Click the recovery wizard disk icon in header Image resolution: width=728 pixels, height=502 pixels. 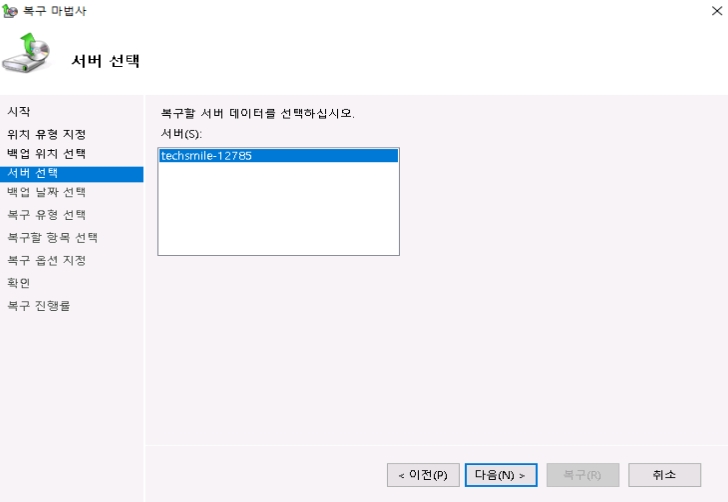click(x=26, y=53)
